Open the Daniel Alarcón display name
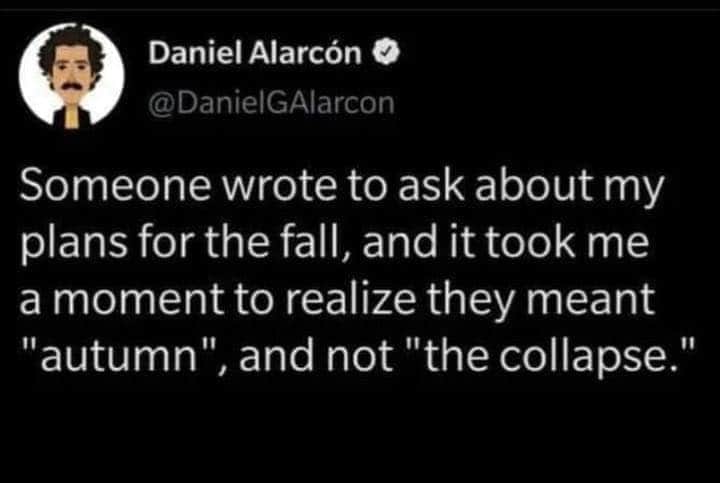This screenshot has width=720, height=483. [254, 51]
